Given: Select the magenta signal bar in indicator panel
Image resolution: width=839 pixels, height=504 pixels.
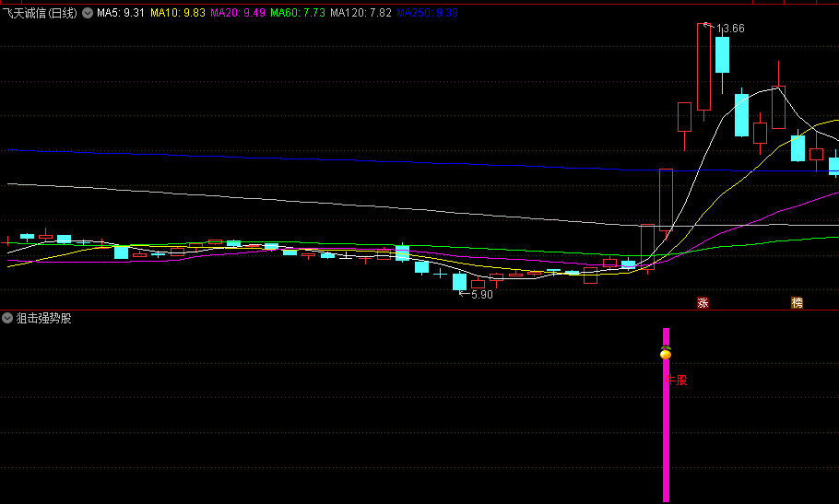Looking at the screenshot, I should point(667,415).
